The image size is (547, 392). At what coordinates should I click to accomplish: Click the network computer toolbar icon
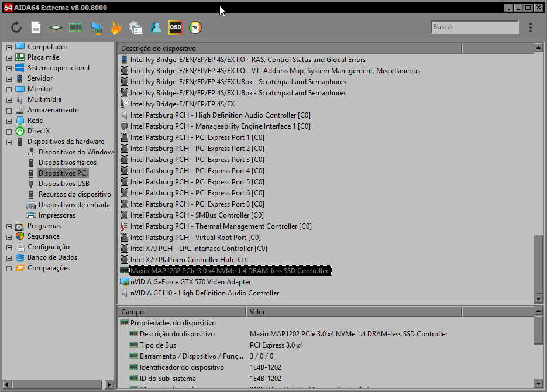click(x=97, y=28)
